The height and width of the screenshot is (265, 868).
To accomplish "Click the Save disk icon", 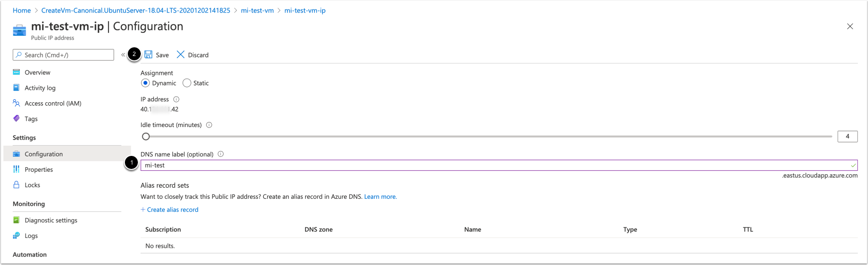I will [149, 55].
